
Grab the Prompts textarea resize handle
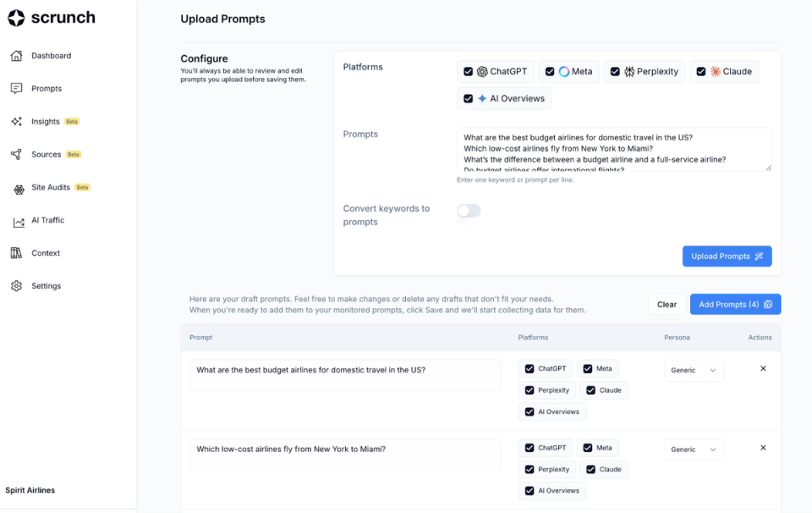coord(768,168)
